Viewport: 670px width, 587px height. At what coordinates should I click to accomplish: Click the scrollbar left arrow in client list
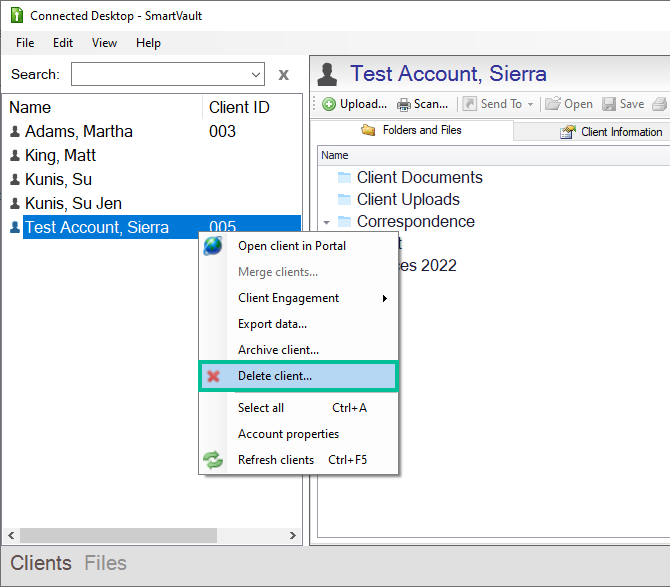tap(12, 535)
